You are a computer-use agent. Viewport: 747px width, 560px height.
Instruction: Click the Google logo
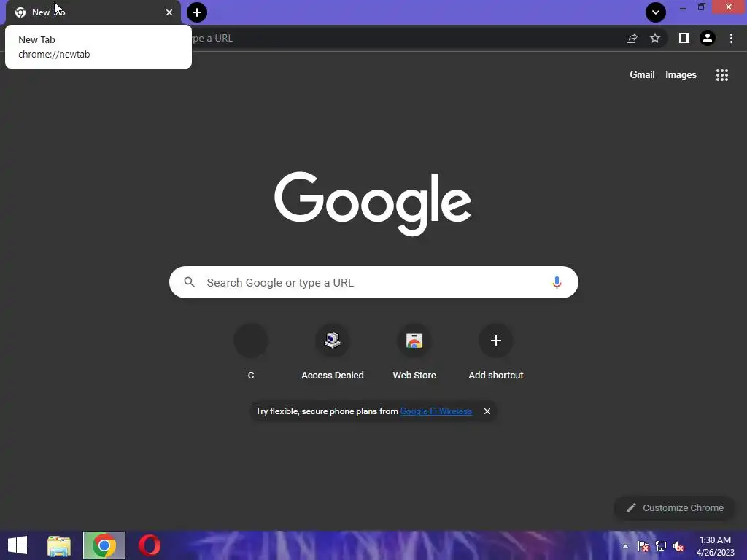373,204
